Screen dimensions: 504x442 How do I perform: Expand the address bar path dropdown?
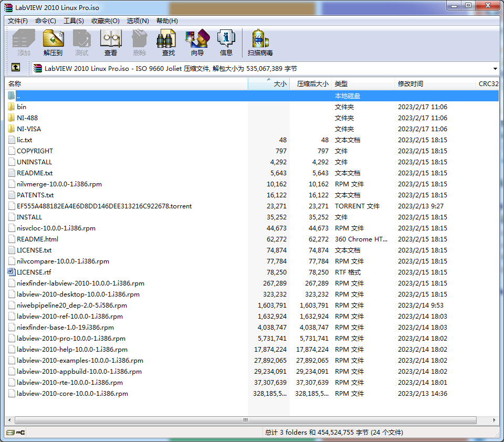[x=495, y=68]
